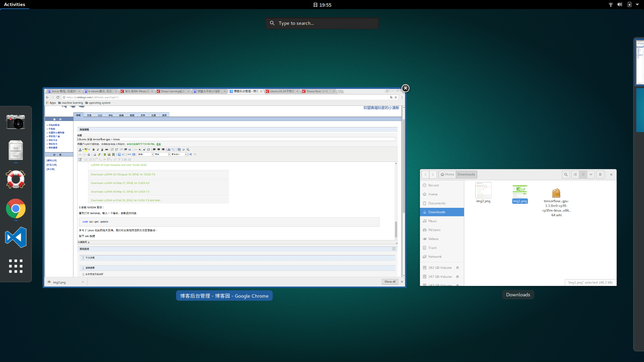Image resolution: width=644 pixels, height=362 pixels.
Task: Click the Activities button
Action: pyautogui.click(x=14, y=4)
